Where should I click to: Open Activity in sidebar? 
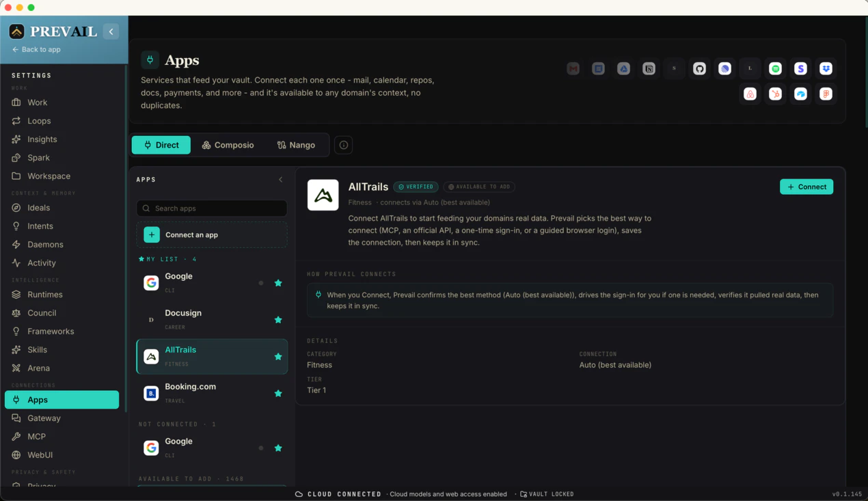point(62,263)
